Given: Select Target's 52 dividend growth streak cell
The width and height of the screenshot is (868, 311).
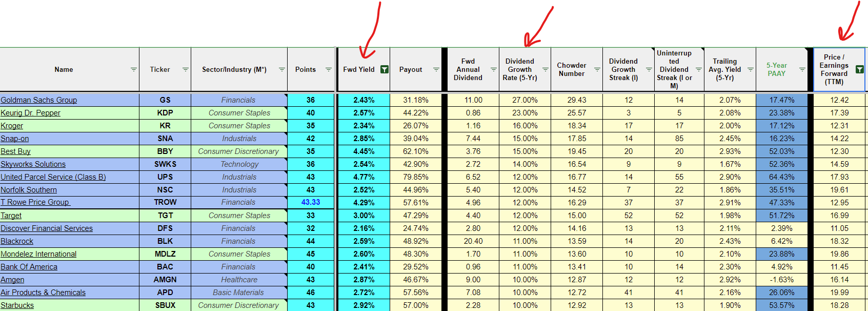Looking at the screenshot, I should [x=629, y=216].
